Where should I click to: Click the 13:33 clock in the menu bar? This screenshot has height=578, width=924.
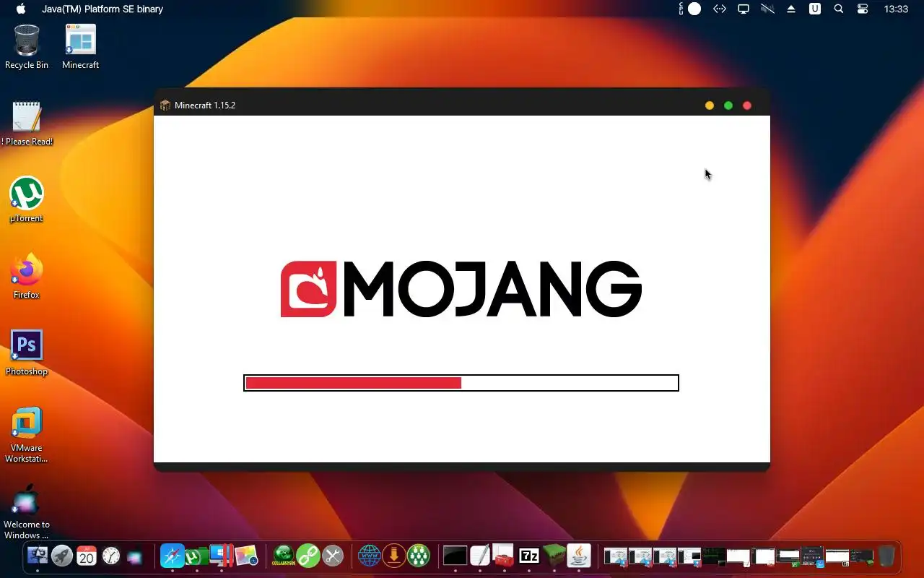[x=896, y=9]
